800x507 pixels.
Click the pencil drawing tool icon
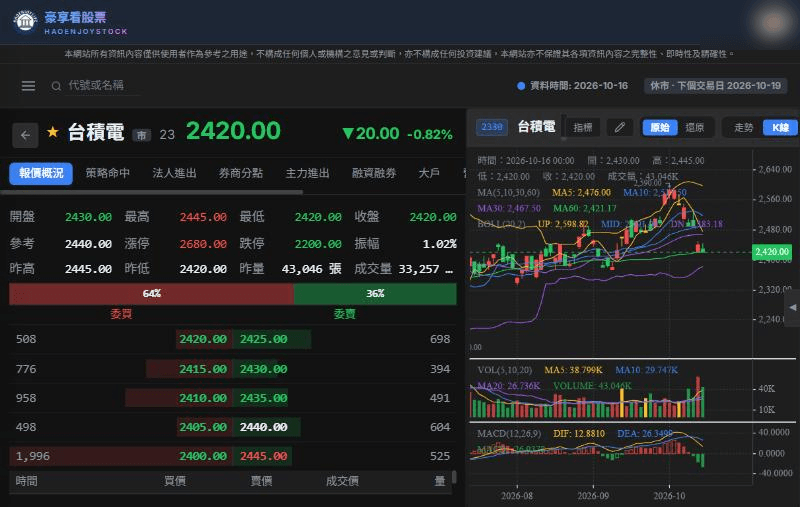620,128
